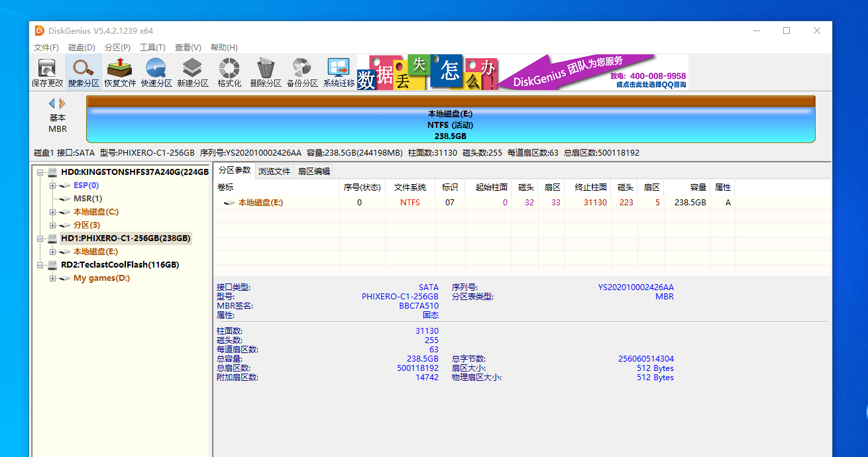Viewport: 868px width, 457px height.
Task: Launch the 快速分区 quick partition tool
Action: click(156, 72)
